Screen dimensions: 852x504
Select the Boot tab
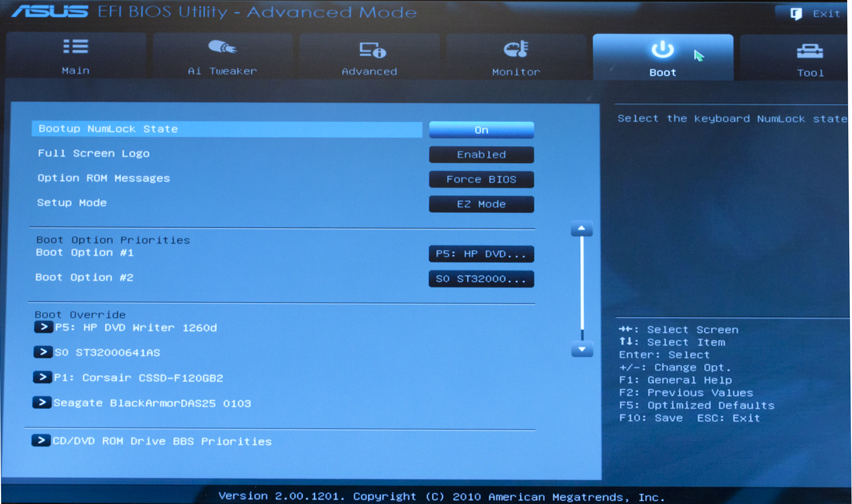coord(663,58)
